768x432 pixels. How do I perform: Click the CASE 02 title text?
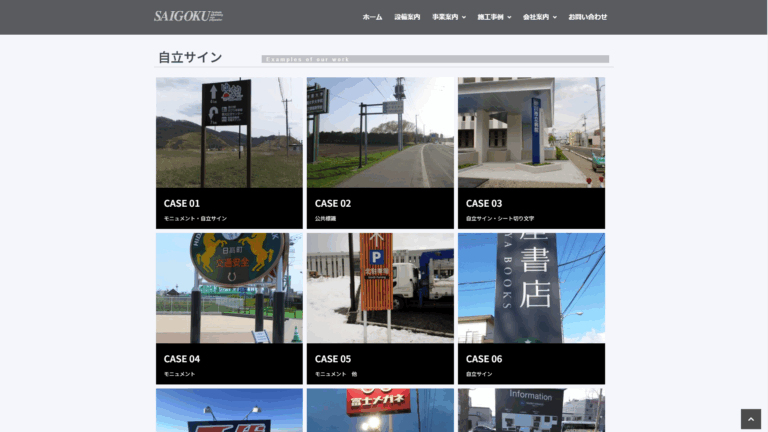pos(333,203)
